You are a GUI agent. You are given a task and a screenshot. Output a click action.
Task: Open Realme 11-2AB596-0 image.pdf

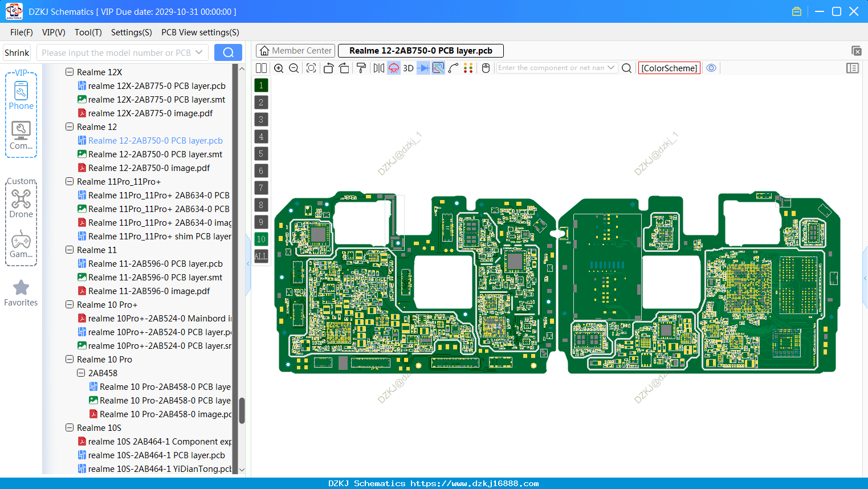(149, 291)
